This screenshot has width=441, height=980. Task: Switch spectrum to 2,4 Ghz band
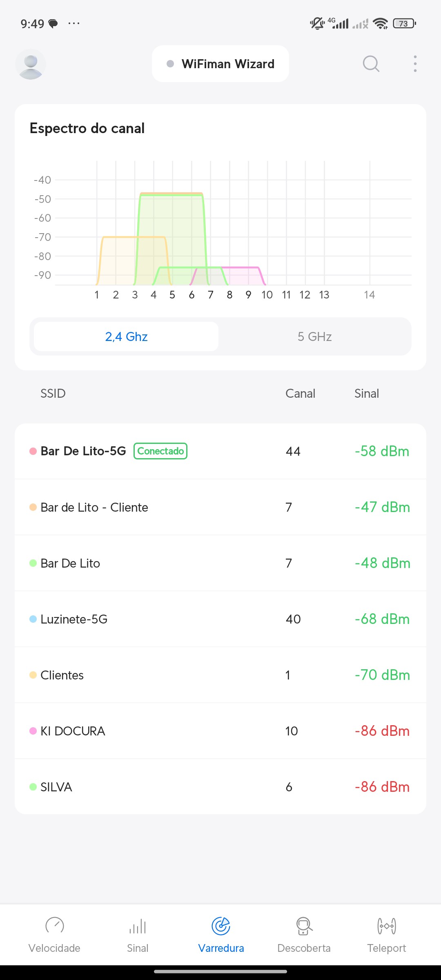click(126, 336)
